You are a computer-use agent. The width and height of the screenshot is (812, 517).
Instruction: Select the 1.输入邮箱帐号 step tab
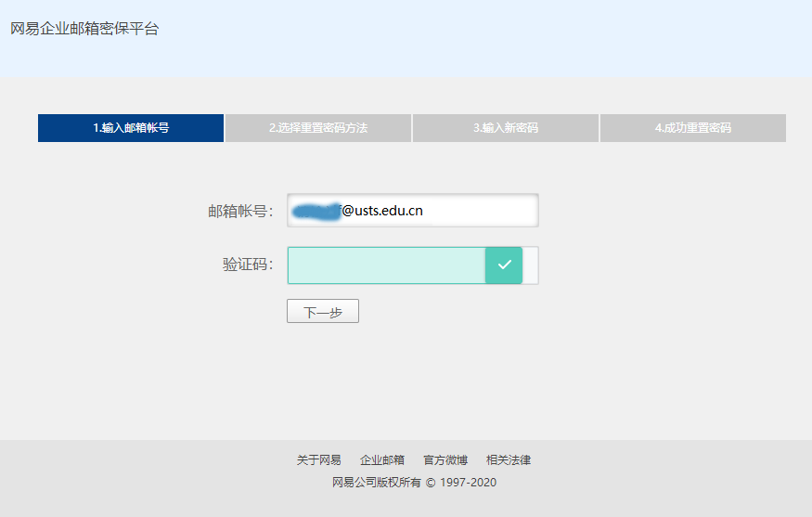[131, 128]
